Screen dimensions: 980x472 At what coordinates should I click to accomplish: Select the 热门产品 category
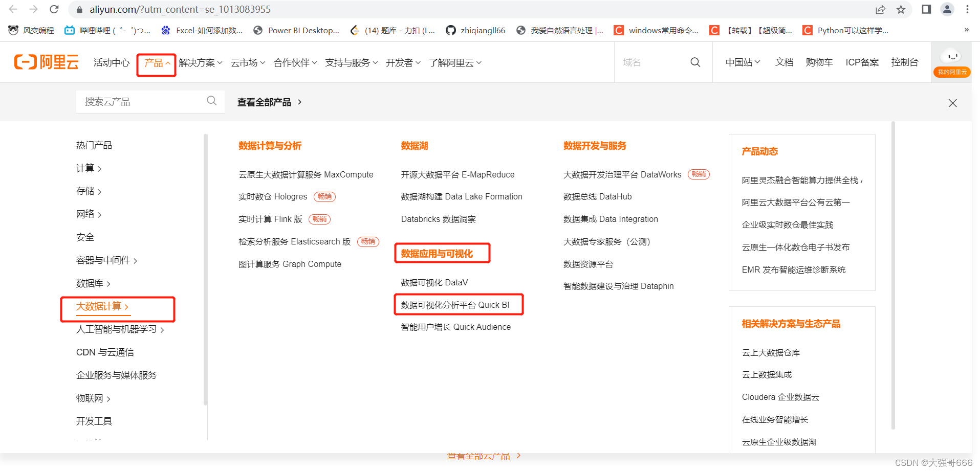point(94,145)
